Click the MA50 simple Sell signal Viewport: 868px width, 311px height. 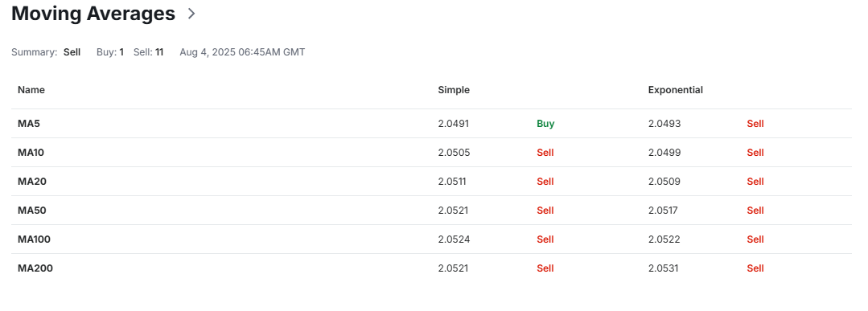tap(545, 211)
